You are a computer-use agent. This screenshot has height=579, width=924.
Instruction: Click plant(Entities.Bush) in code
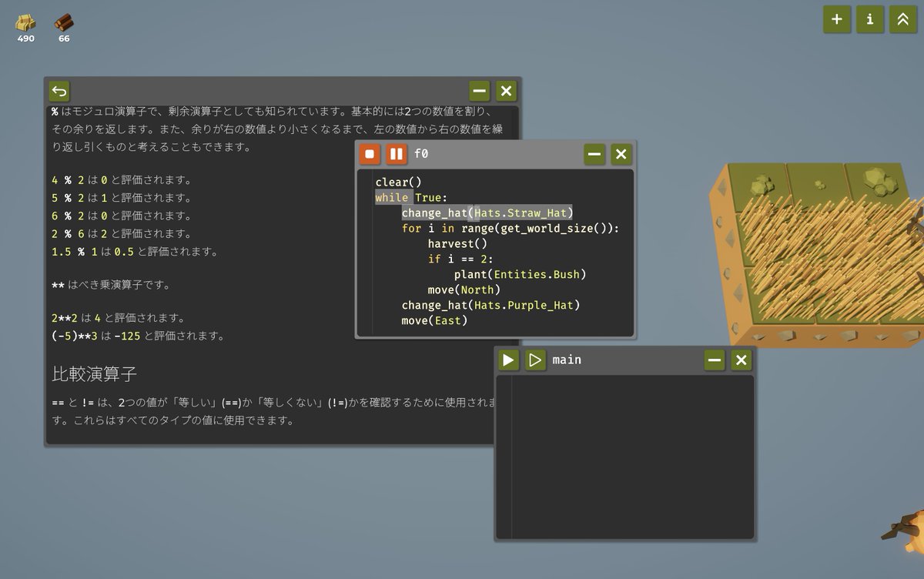click(520, 274)
